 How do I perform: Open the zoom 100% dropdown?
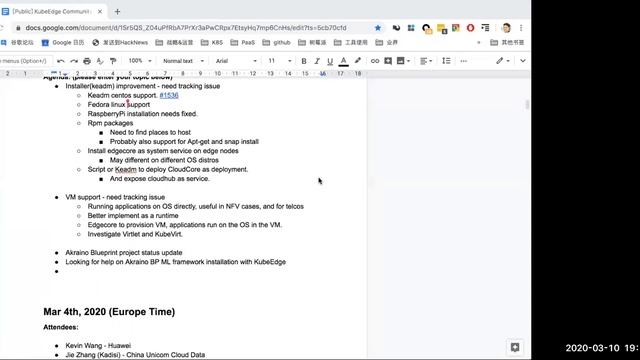click(140, 61)
